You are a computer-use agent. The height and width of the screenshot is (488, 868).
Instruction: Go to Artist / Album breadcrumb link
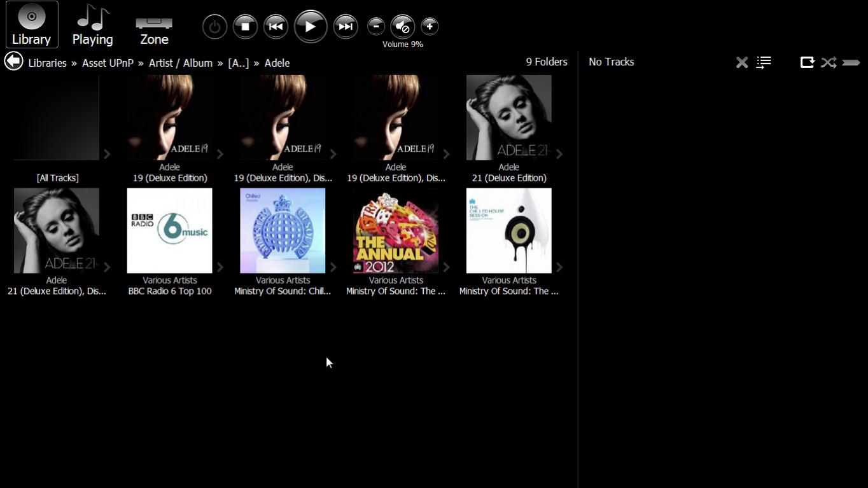[x=180, y=63]
